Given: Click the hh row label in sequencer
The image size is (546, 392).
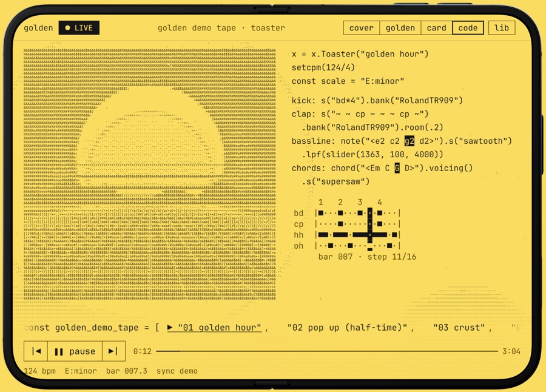Looking at the screenshot, I should (x=298, y=235).
